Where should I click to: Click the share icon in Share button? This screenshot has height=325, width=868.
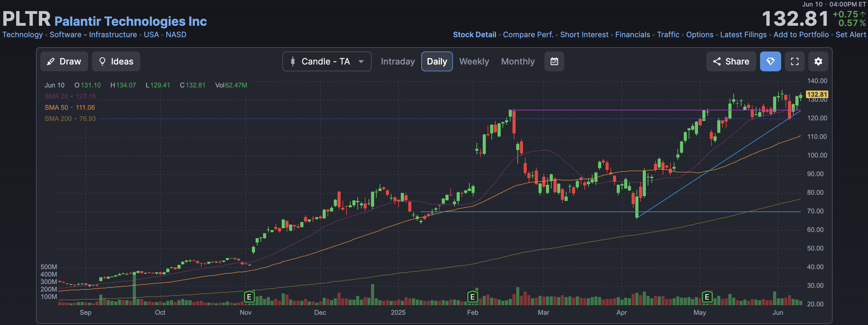click(717, 61)
